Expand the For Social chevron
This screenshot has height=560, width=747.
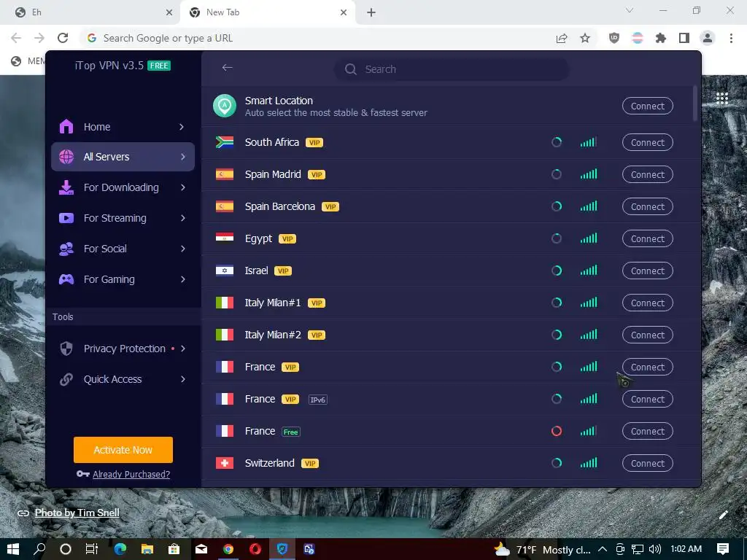pyautogui.click(x=183, y=249)
